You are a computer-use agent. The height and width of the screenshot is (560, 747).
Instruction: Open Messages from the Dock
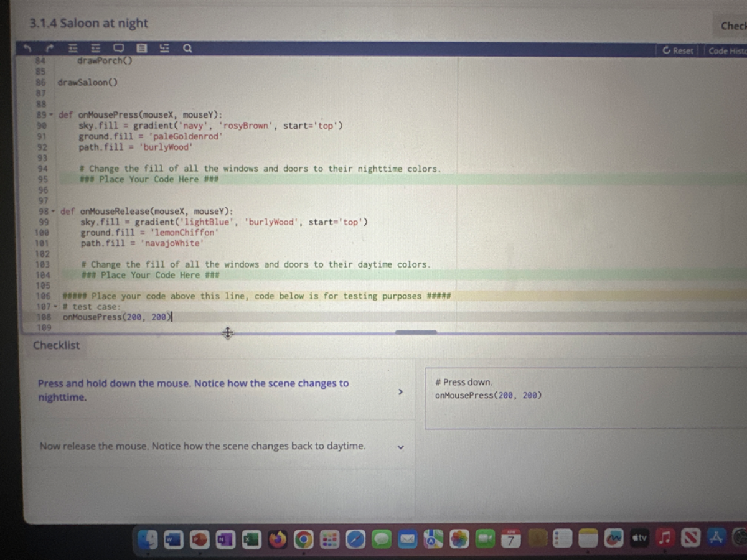pos(381,539)
